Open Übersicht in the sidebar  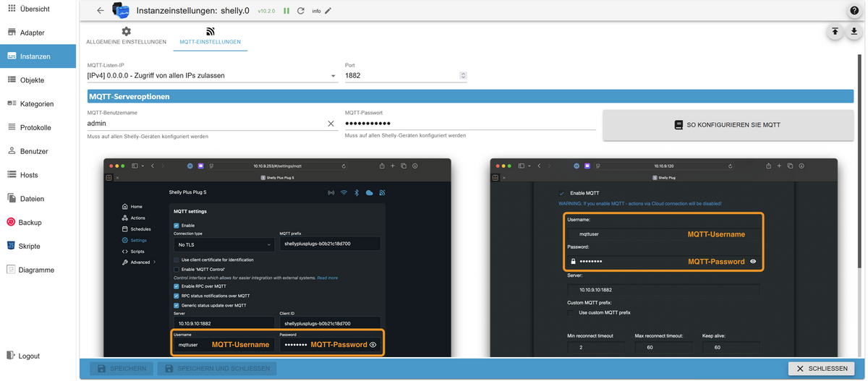tap(38, 9)
